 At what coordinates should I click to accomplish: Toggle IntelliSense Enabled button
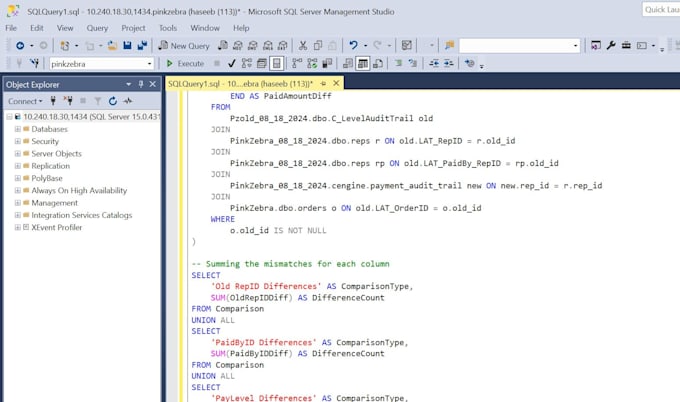[x=276, y=63]
